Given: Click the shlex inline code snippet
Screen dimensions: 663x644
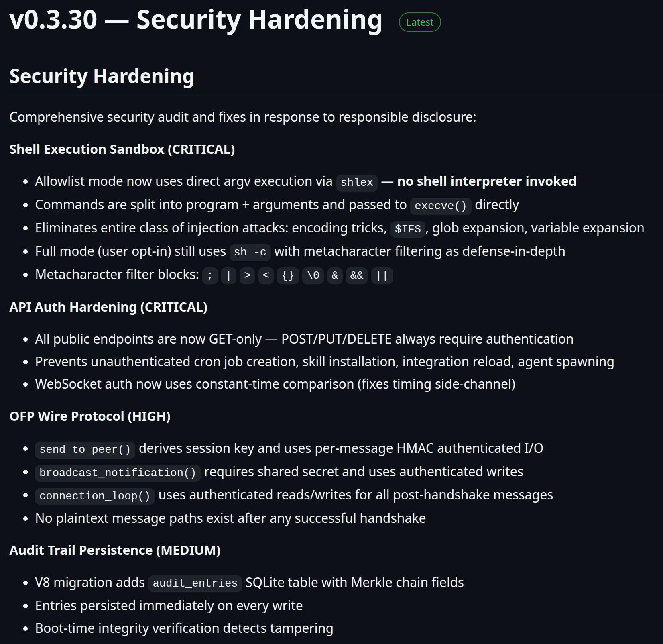Looking at the screenshot, I should pos(356,183).
